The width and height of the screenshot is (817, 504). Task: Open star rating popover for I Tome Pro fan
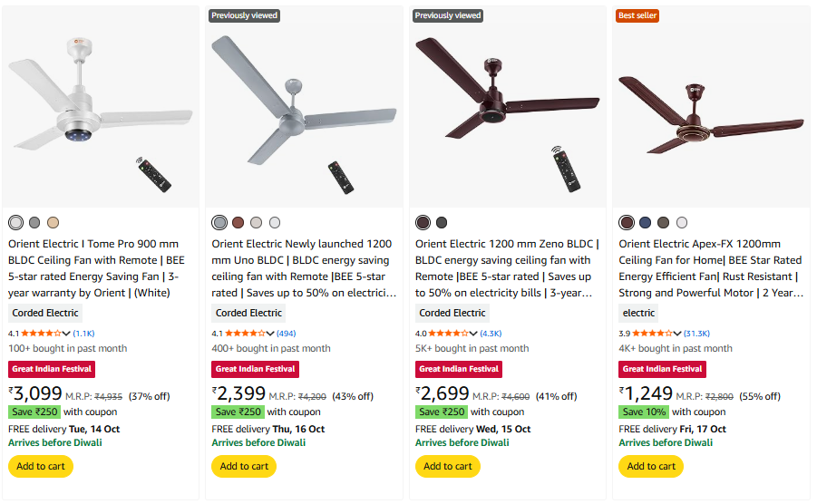[44, 334]
